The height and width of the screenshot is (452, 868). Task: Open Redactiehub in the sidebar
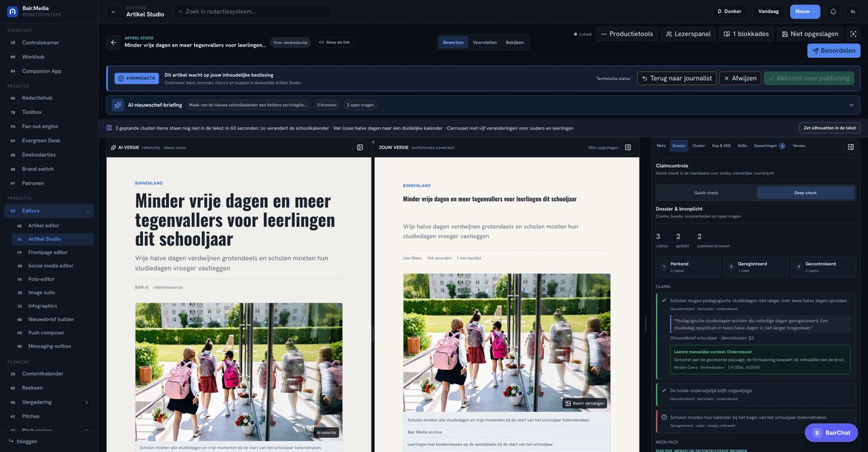(x=49, y=98)
